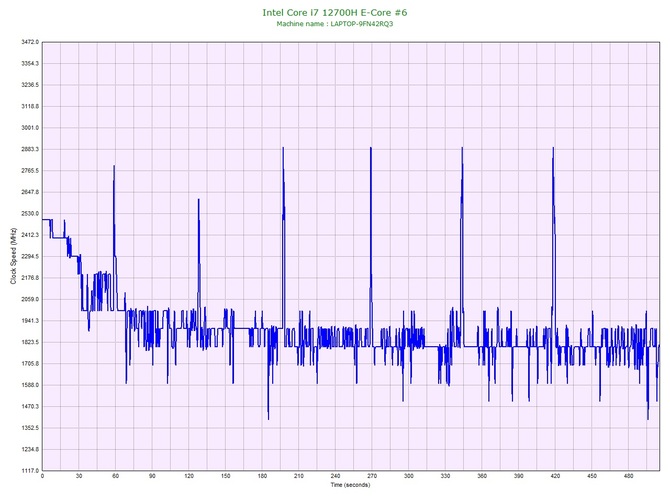Image resolution: width=670 pixels, height=502 pixels.
Task: Click the 240 seconds x-axis tick label
Action: click(x=335, y=476)
